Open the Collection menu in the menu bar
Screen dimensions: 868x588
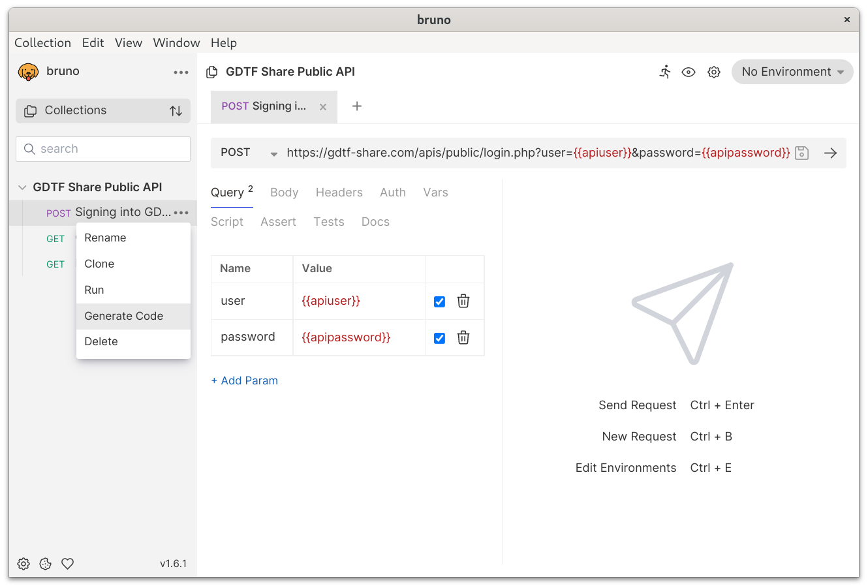point(42,43)
